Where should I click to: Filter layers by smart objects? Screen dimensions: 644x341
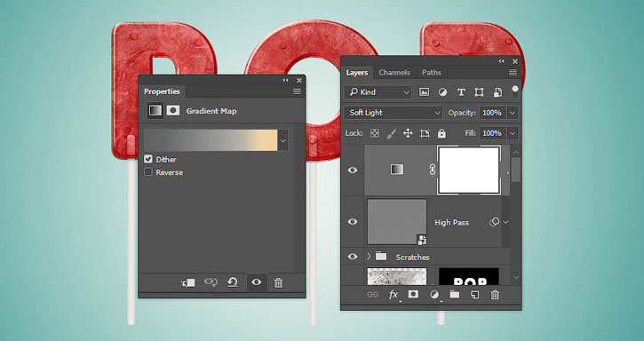pyautogui.click(x=497, y=92)
